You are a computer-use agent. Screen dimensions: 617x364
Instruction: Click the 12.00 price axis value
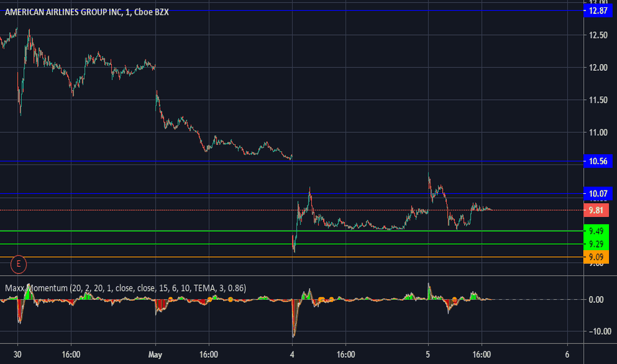click(598, 68)
